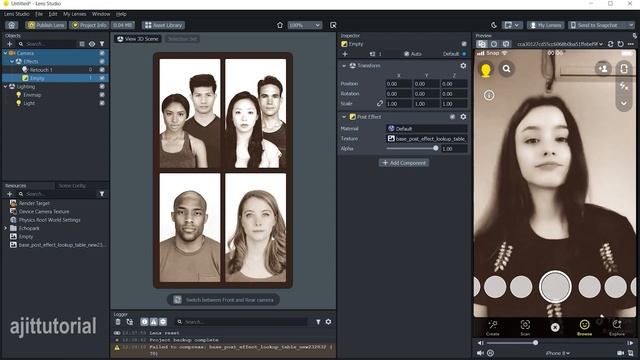Open the Help menu

click(121, 14)
